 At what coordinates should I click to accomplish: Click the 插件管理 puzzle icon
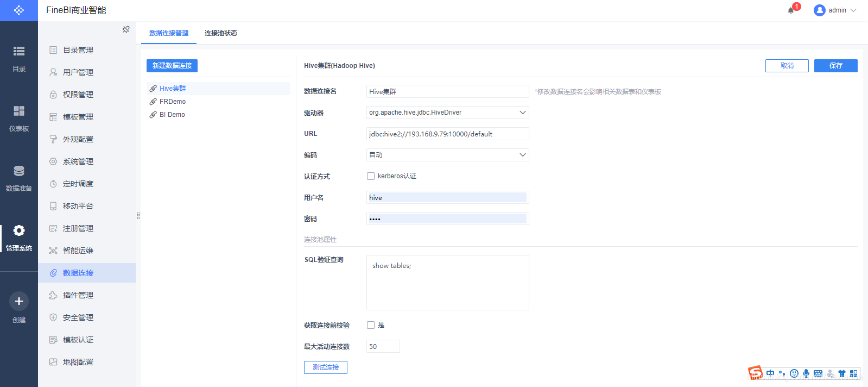click(x=53, y=295)
